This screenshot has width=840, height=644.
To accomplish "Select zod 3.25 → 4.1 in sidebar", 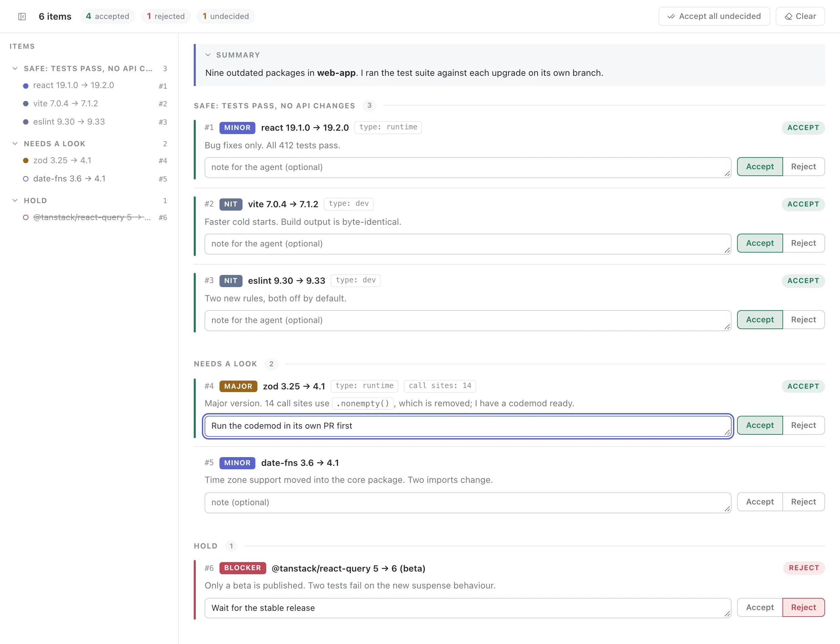I will coord(95,160).
